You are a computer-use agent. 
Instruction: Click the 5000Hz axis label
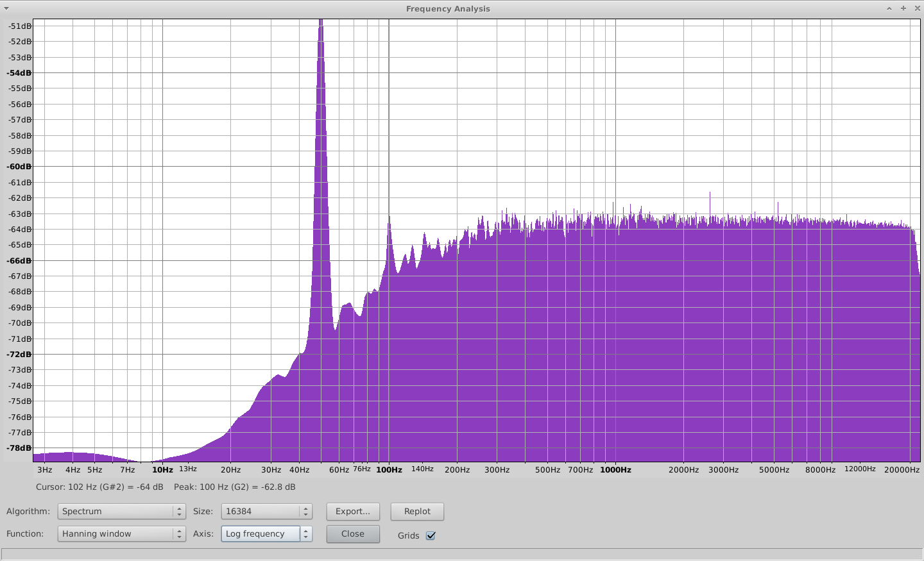pyautogui.click(x=774, y=470)
